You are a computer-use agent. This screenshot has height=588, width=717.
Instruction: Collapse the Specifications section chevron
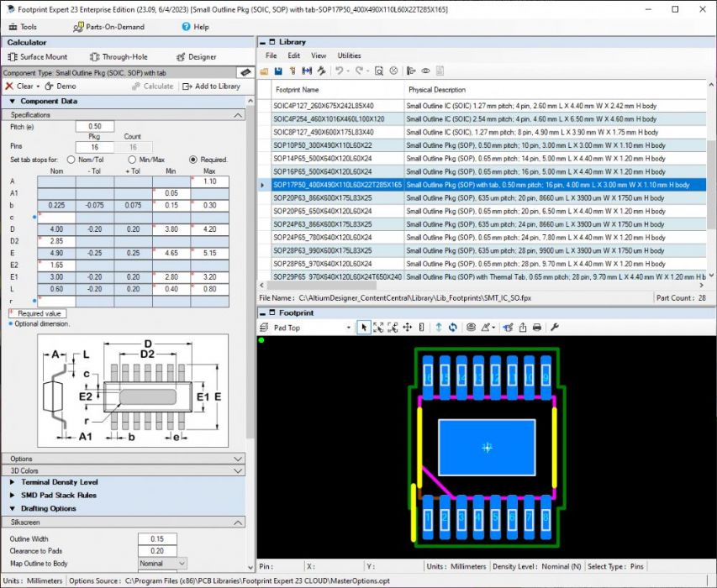pyautogui.click(x=238, y=115)
